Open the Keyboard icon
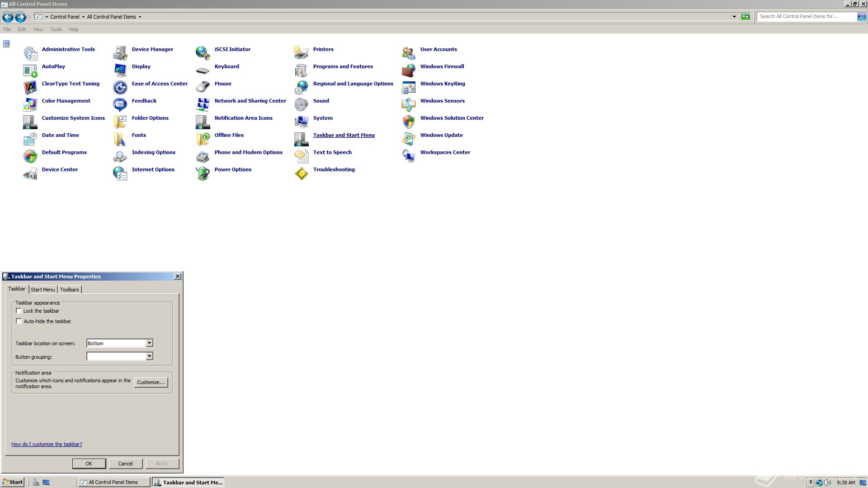Viewport: 868px width, 488px height. click(203, 70)
